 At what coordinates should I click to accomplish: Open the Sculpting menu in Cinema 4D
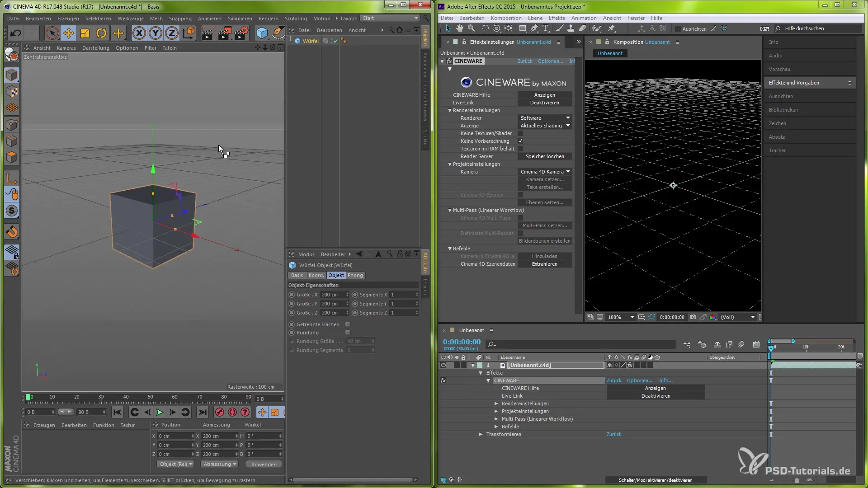click(x=296, y=19)
